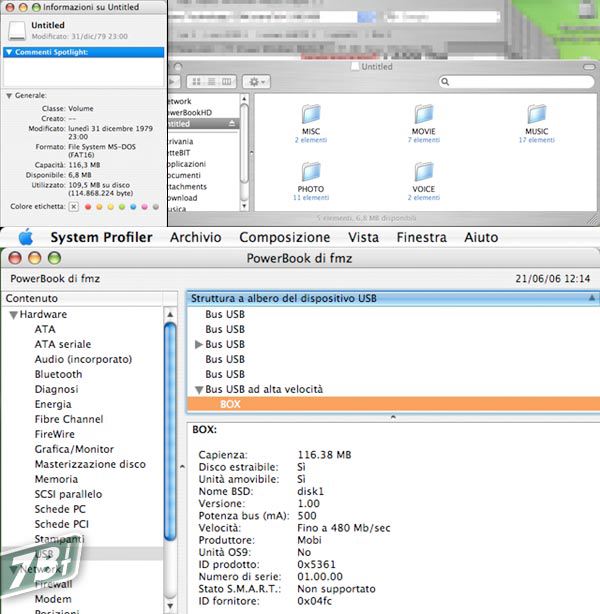Open the Finder action gear menu
This screenshot has height=614, width=600.
click(256, 81)
